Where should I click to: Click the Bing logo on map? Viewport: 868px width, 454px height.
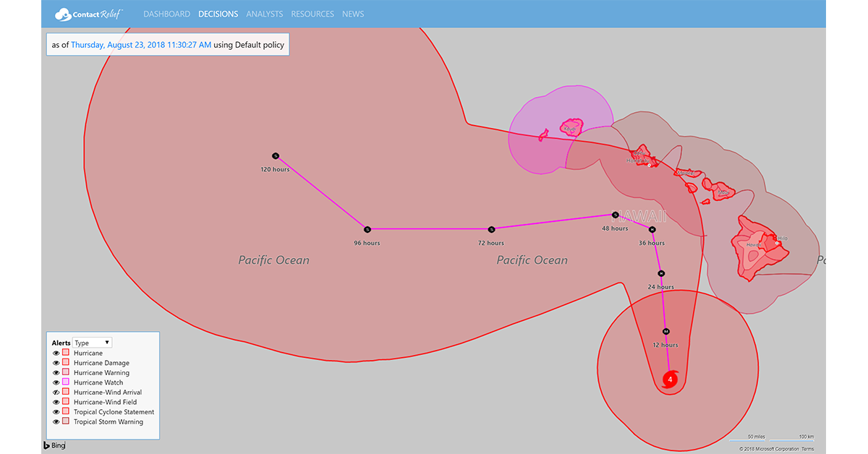click(54, 445)
